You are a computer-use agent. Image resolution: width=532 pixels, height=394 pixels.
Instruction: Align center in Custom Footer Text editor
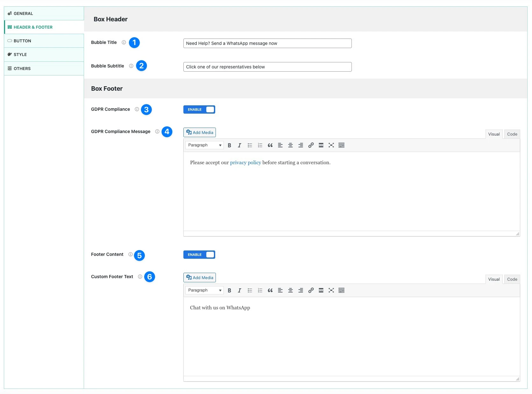pos(290,291)
